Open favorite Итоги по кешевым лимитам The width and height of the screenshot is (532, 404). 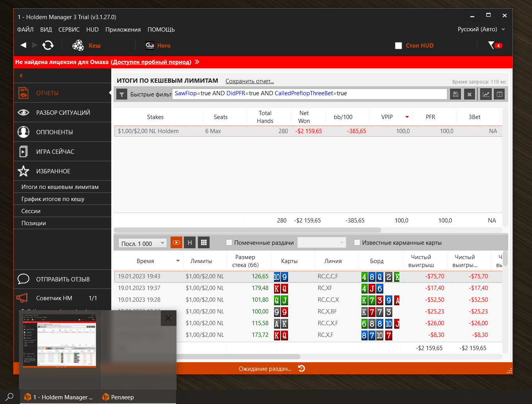(62, 187)
